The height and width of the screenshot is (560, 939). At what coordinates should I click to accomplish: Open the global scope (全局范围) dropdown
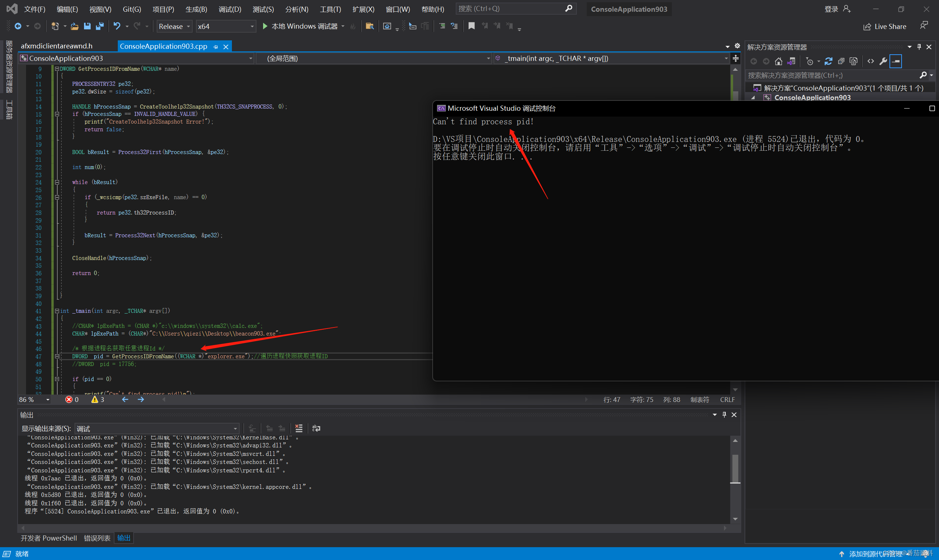point(374,58)
